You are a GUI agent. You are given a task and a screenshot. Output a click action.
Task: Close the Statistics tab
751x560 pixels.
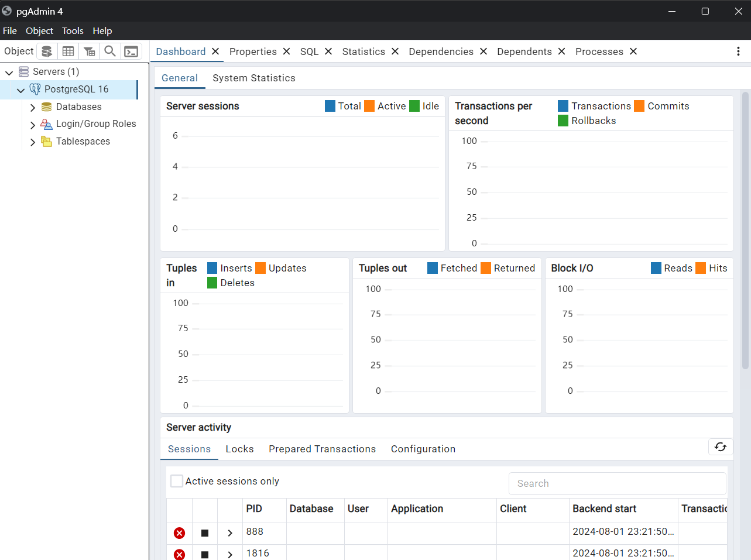(395, 51)
